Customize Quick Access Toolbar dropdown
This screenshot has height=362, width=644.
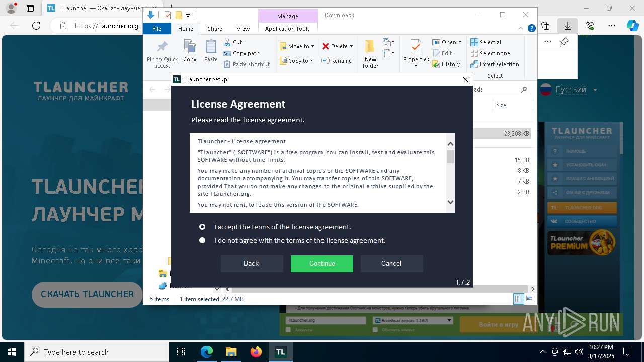[x=188, y=16]
